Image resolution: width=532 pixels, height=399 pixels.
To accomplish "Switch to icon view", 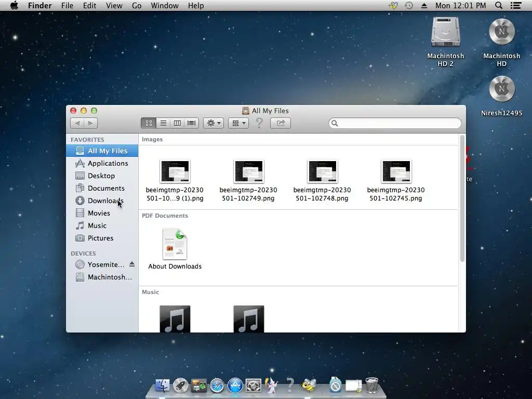I will tap(149, 123).
